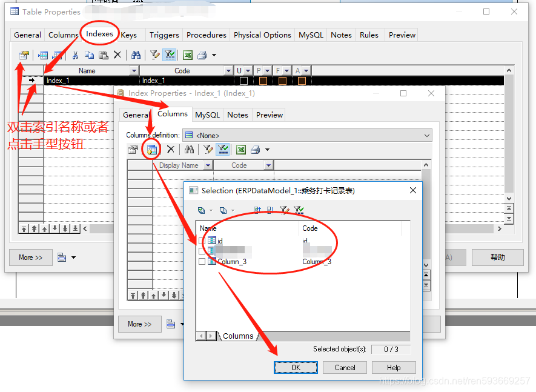
Task: Open the P column filter dropdown
Action: point(267,71)
